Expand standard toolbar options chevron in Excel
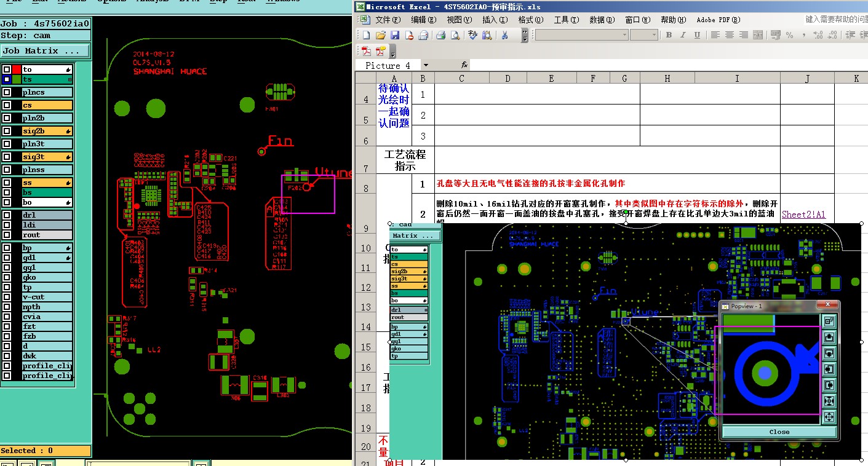The width and height of the screenshot is (868, 466). point(525,35)
